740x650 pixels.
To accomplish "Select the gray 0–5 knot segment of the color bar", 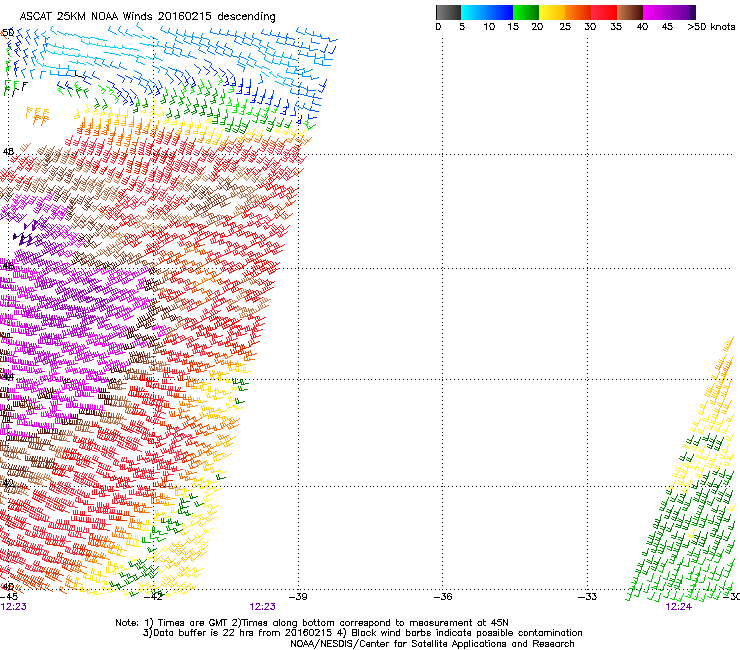I will point(448,12).
